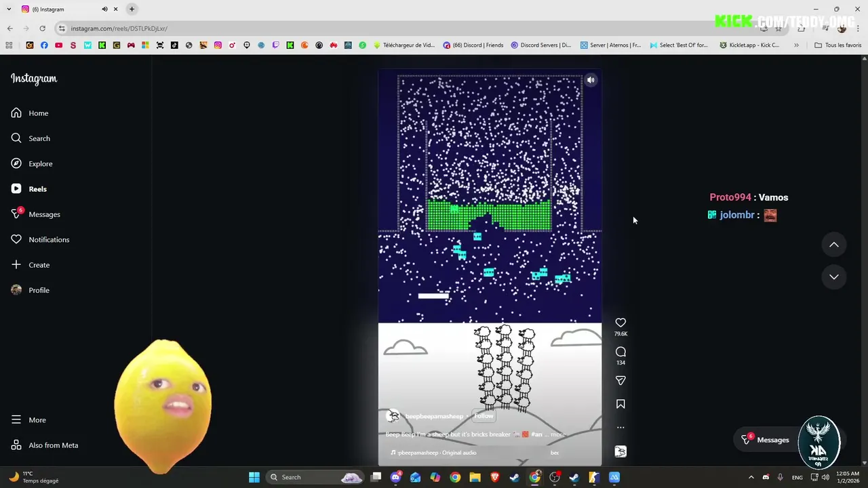Open Explore page from sidebar
Viewport: 868px width, 488px height.
click(x=32, y=163)
